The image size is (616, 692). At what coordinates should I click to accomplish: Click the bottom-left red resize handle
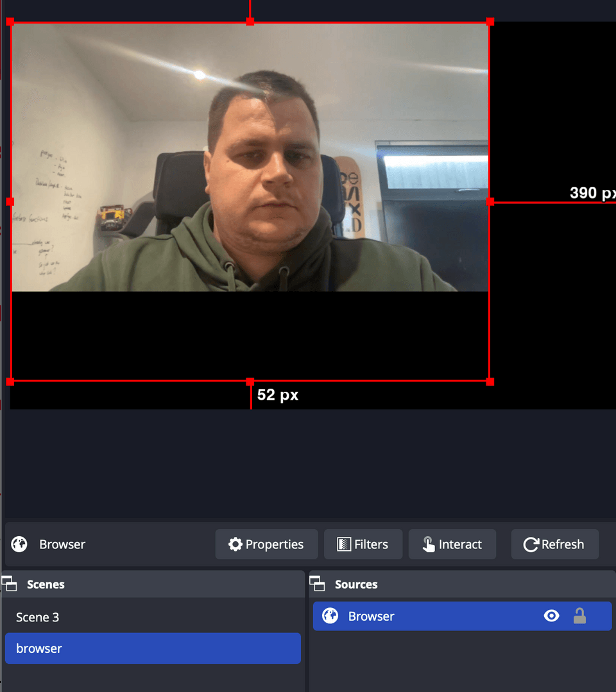10,382
